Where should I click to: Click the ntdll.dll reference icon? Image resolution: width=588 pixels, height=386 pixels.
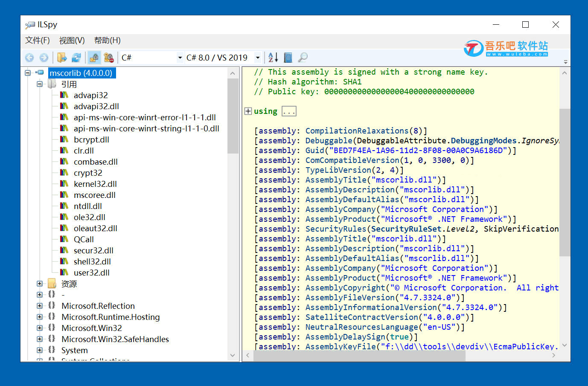(64, 206)
